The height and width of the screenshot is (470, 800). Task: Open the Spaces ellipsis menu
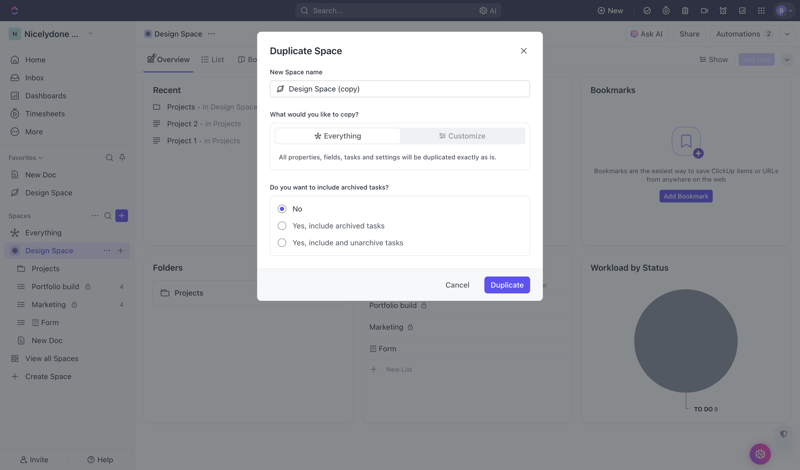pos(95,215)
